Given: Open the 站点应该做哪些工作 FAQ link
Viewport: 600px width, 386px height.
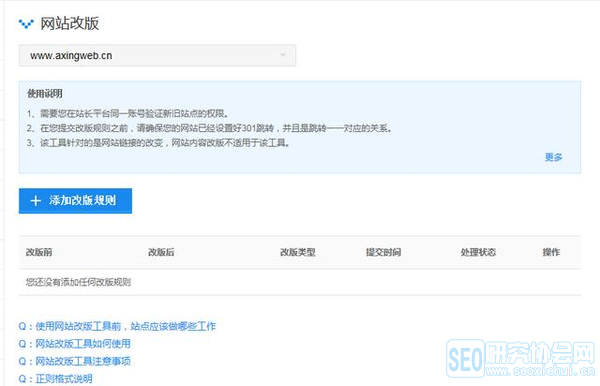Looking at the screenshot, I should pyautogui.click(x=117, y=326).
